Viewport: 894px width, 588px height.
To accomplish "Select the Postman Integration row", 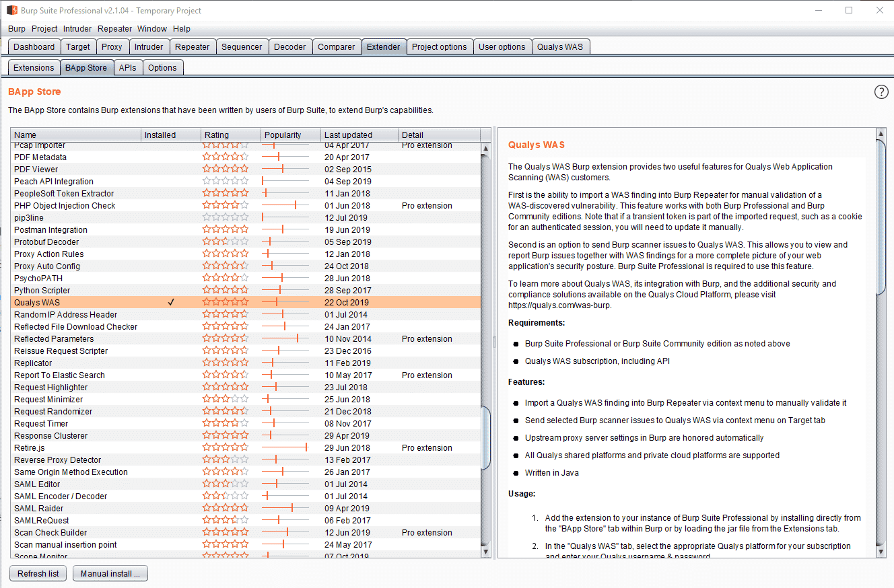I will (246, 230).
